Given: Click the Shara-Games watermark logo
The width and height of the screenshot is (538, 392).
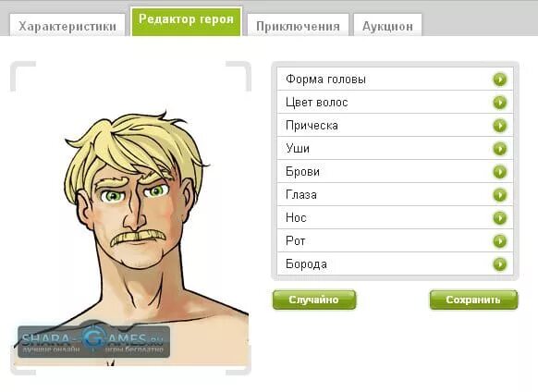Looking at the screenshot, I should (93, 340).
